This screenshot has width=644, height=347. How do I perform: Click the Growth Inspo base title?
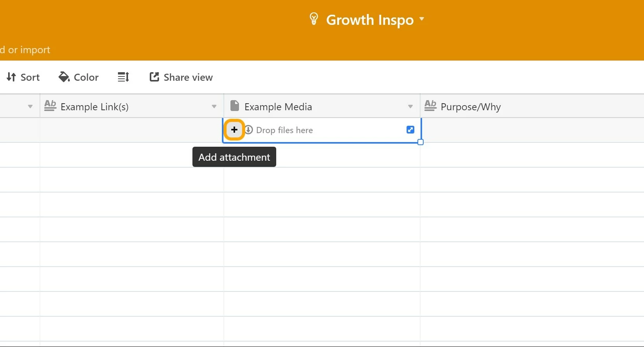click(x=370, y=20)
